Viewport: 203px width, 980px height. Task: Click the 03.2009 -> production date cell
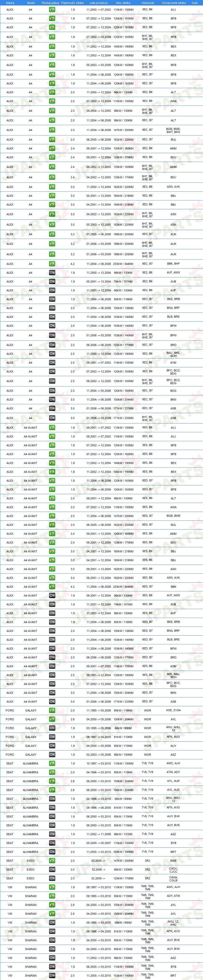point(98,860)
